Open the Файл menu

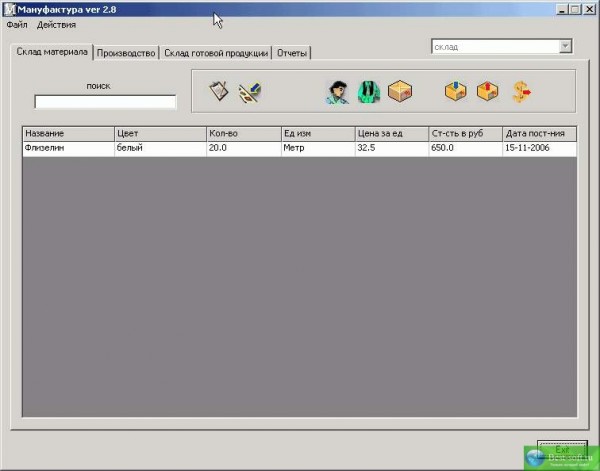16,24
